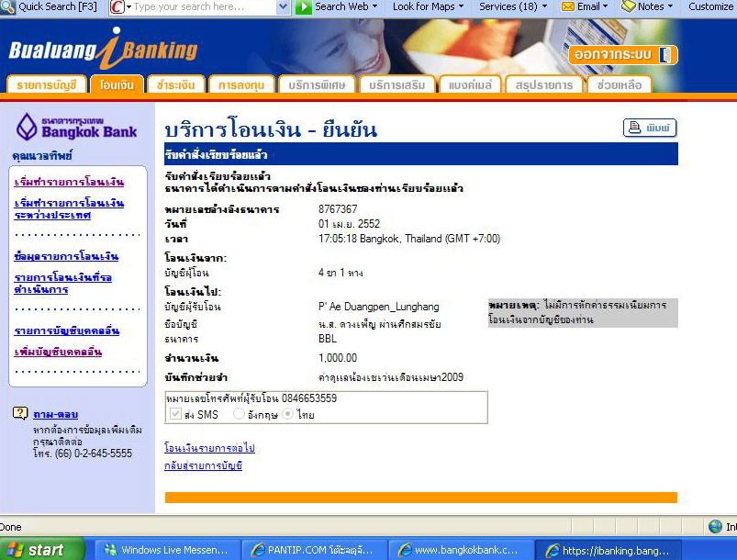Screen dimensions: 737x560
Task: Click the Bualuang iBanking logo
Action: [x=104, y=49]
